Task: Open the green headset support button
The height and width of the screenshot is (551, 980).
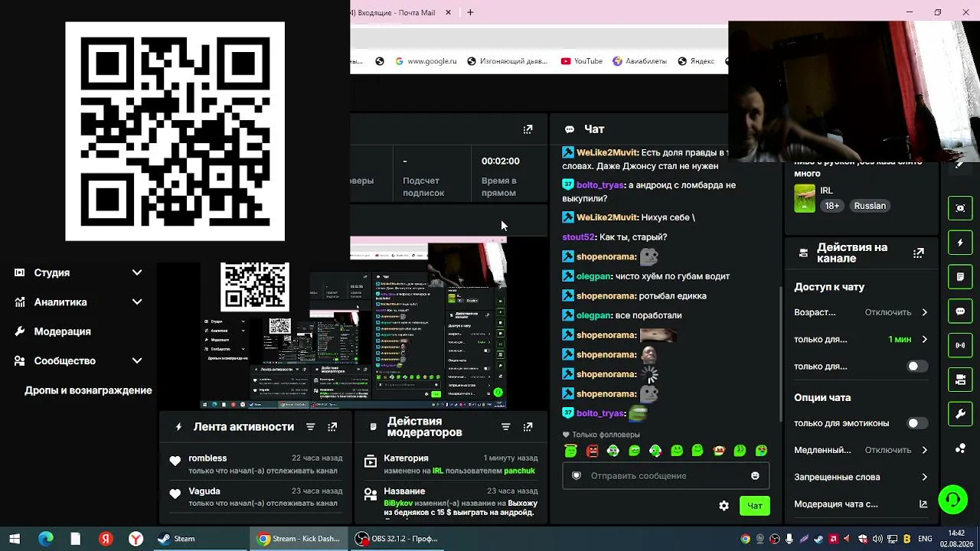Action: pyautogui.click(x=953, y=500)
